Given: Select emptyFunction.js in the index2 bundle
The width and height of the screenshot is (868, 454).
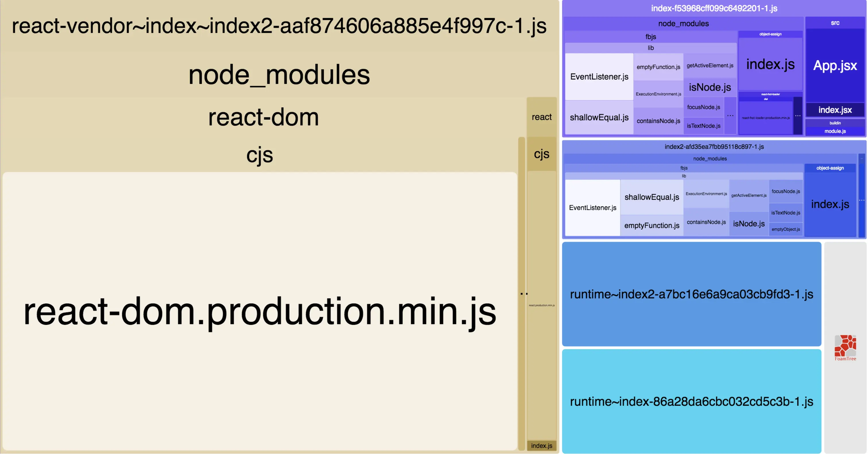Looking at the screenshot, I should tap(652, 225).
